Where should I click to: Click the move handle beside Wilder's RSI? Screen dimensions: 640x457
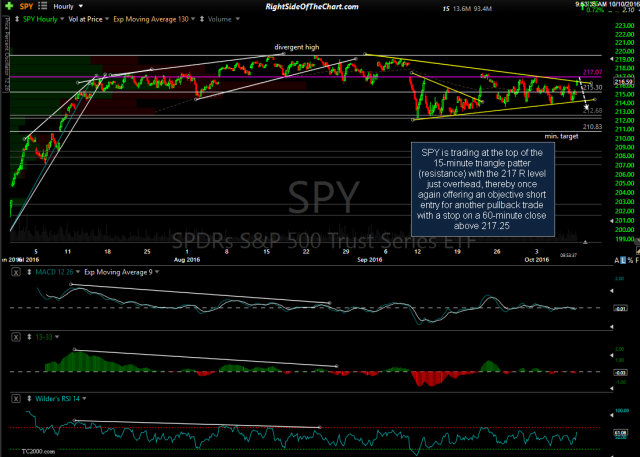pyautogui.click(x=29, y=399)
